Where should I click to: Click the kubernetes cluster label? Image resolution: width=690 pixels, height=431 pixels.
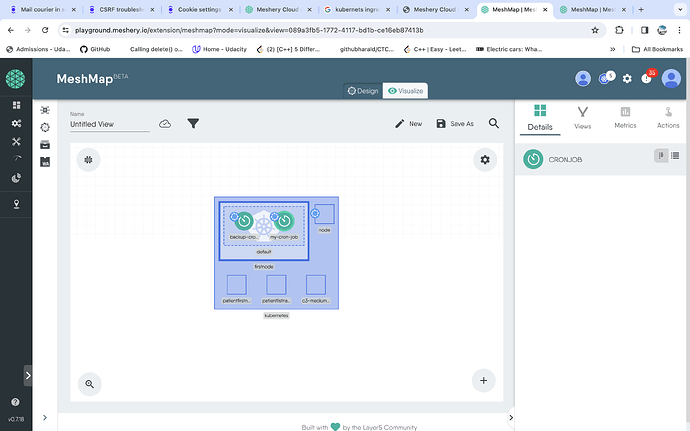(276, 316)
